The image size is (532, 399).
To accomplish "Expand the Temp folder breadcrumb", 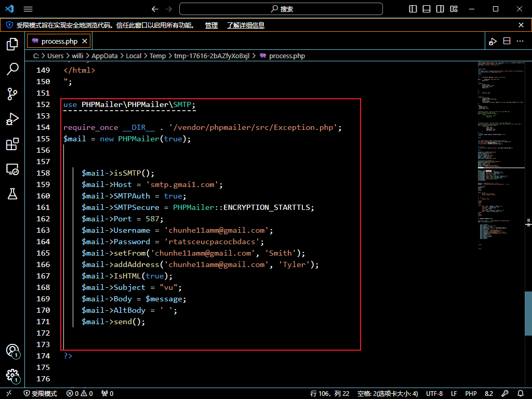I will click(157, 56).
